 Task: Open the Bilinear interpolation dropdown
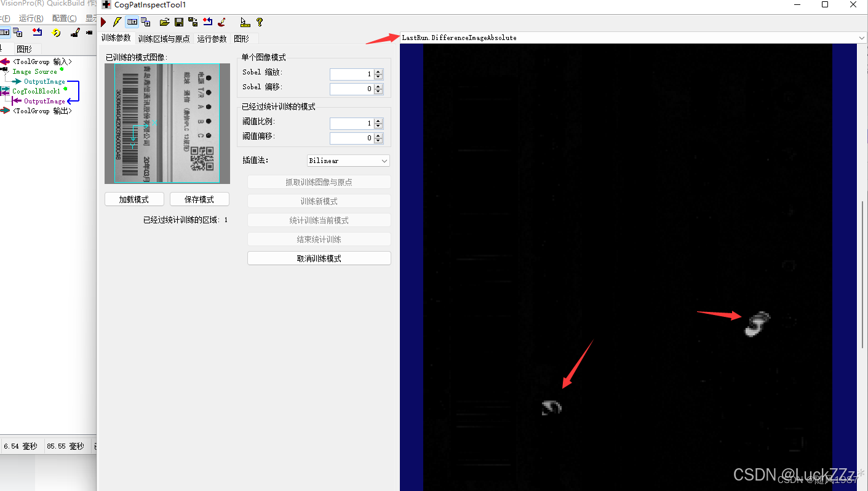click(x=348, y=161)
